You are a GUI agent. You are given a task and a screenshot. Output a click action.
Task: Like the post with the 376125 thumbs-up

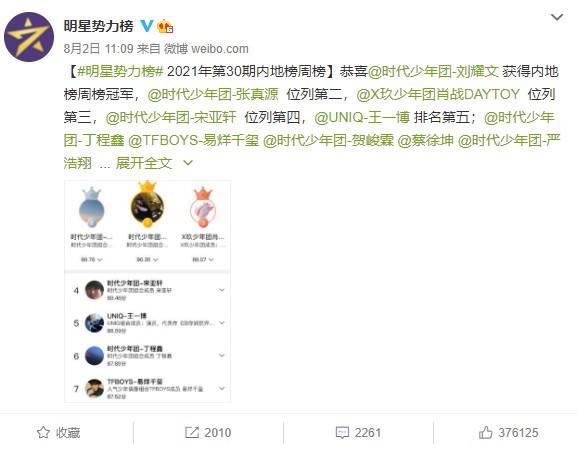point(508,433)
